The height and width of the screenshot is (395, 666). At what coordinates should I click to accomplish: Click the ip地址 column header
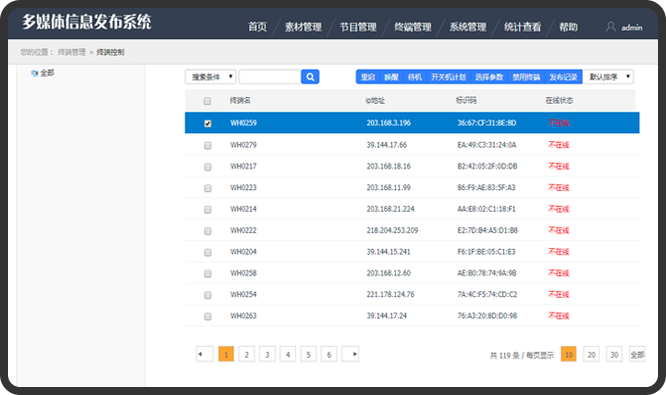coord(375,101)
